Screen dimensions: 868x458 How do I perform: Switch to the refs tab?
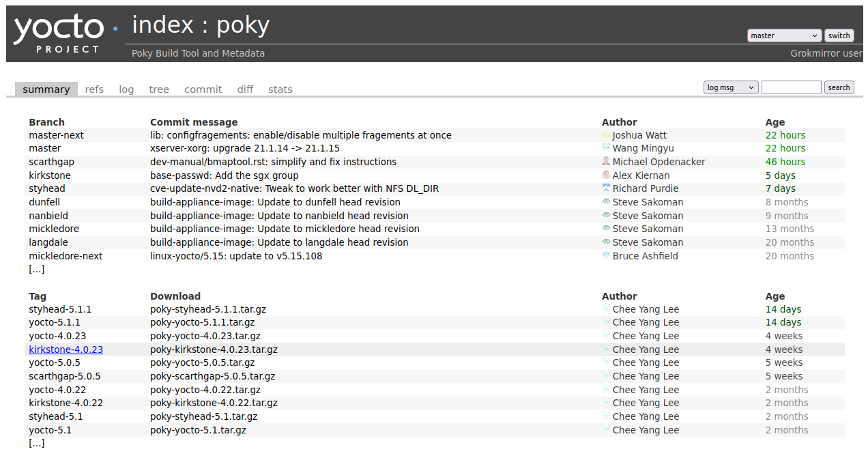(x=94, y=89)
